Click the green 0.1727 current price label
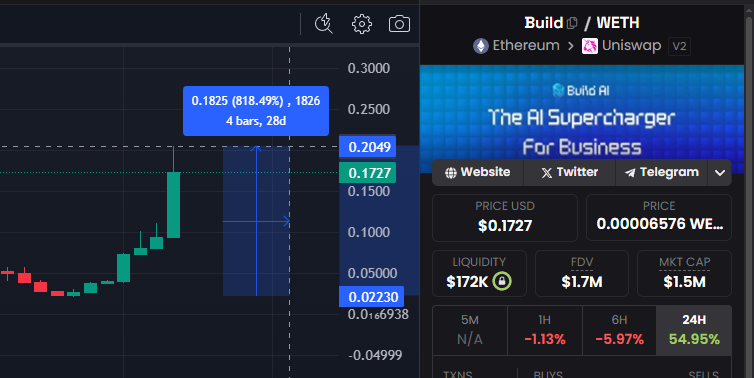Image resolution: width=754 pixels, height=378 pixels. tap(368, 173)
